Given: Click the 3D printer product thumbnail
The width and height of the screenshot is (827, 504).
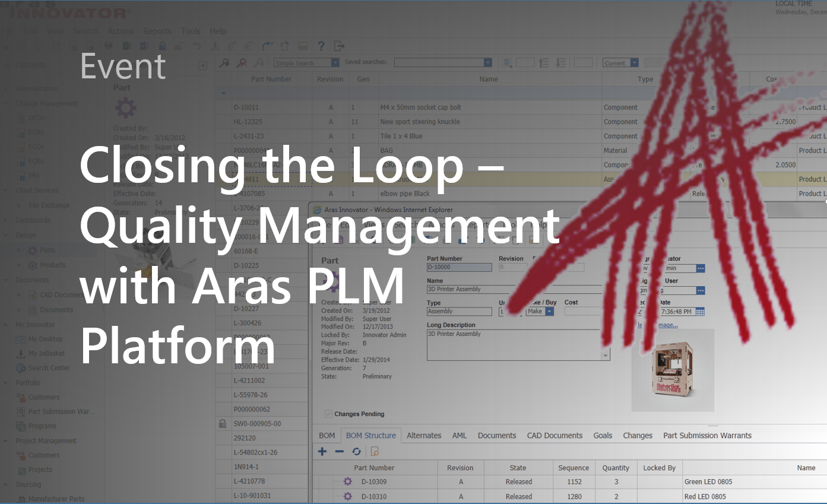Looking at the screenshot, I should point(673,369).
